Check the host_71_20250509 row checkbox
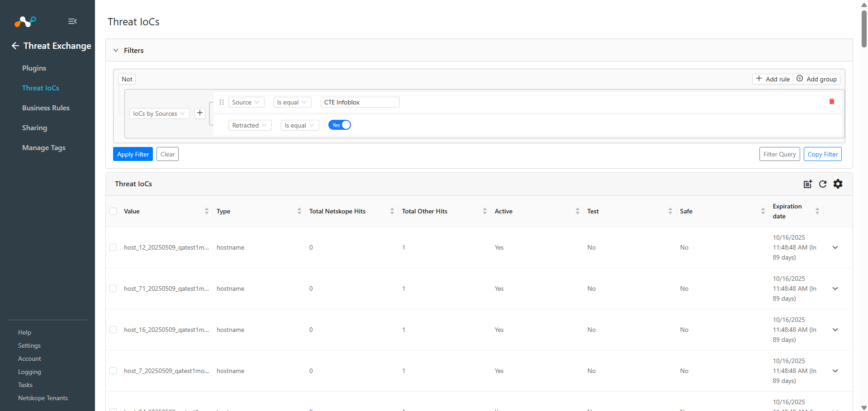868x411 pixels. pyautogui.click(x=113, y=288)
